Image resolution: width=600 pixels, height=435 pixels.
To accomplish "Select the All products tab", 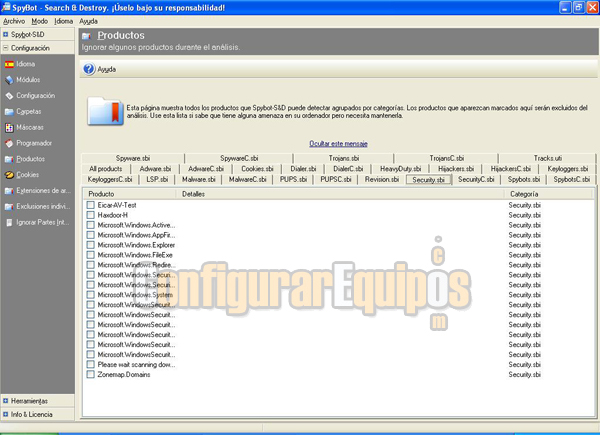I will [106, 169].
